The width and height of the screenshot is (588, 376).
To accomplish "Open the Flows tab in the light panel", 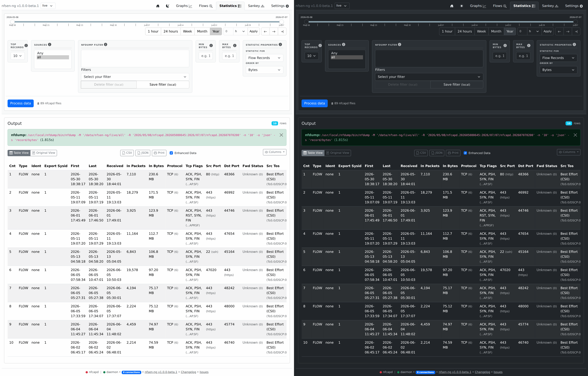I will [206, 6].
